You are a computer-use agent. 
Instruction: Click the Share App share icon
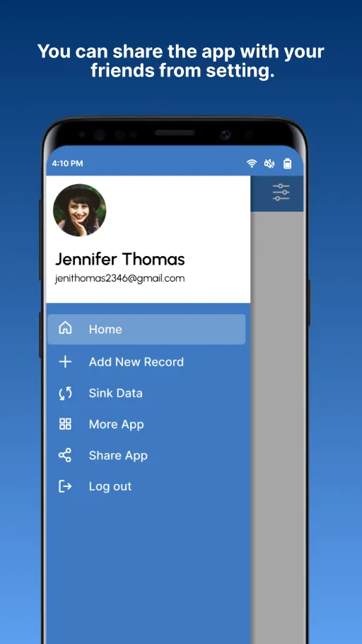(x=65, y=455)
